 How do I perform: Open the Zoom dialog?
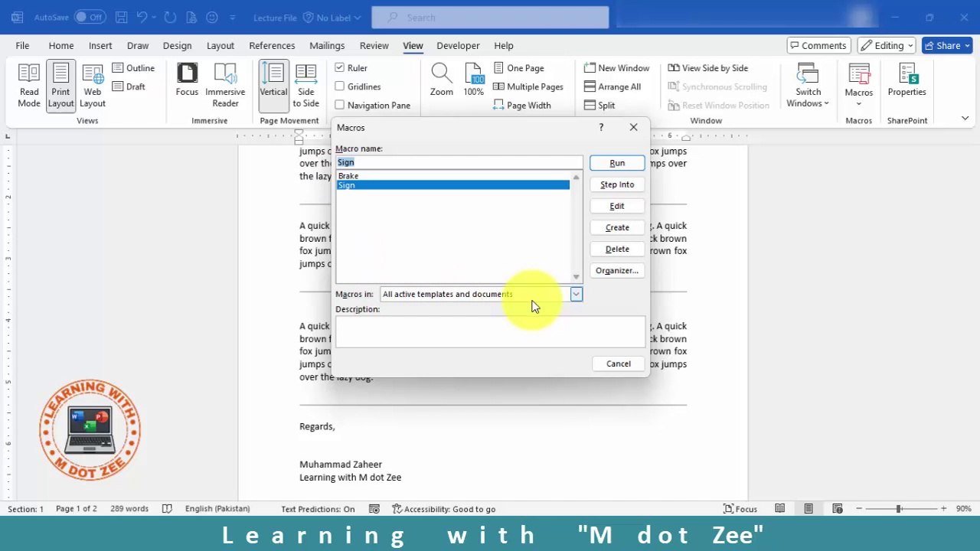click(441, 81)
